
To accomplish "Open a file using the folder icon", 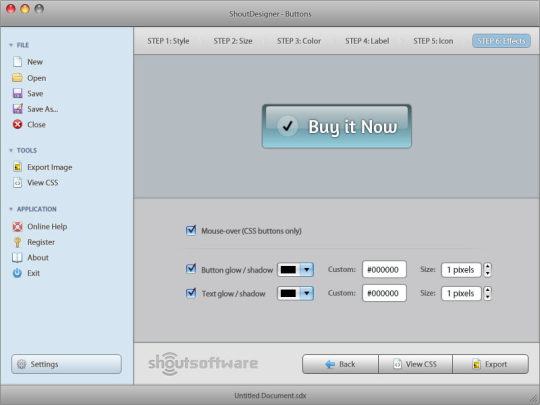I will [x=17, y=78].
